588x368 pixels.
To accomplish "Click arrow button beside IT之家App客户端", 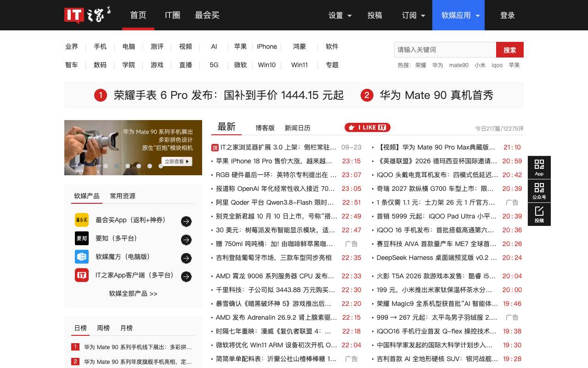I will point(186,276).
